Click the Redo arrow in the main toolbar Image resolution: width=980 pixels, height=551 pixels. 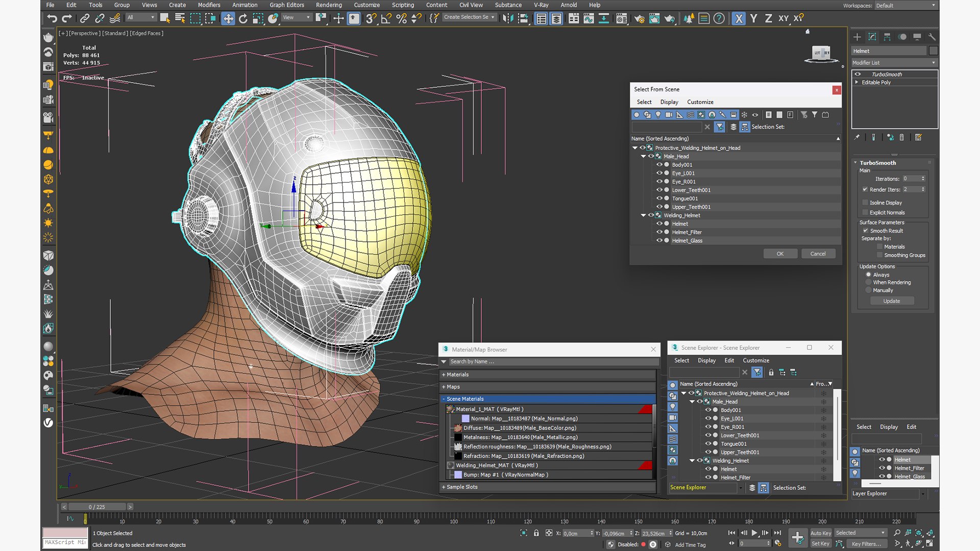[x=67, y=19]
